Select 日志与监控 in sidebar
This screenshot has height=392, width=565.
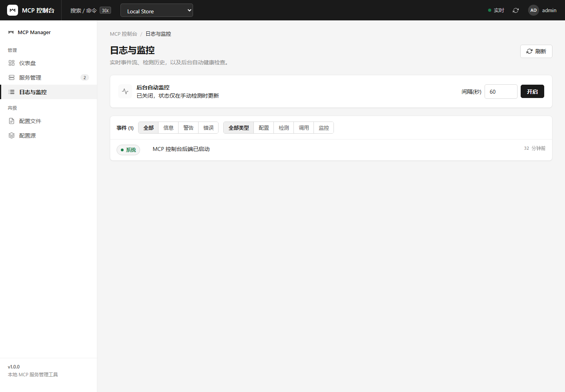pyautogui.click(x=48, y=92)
